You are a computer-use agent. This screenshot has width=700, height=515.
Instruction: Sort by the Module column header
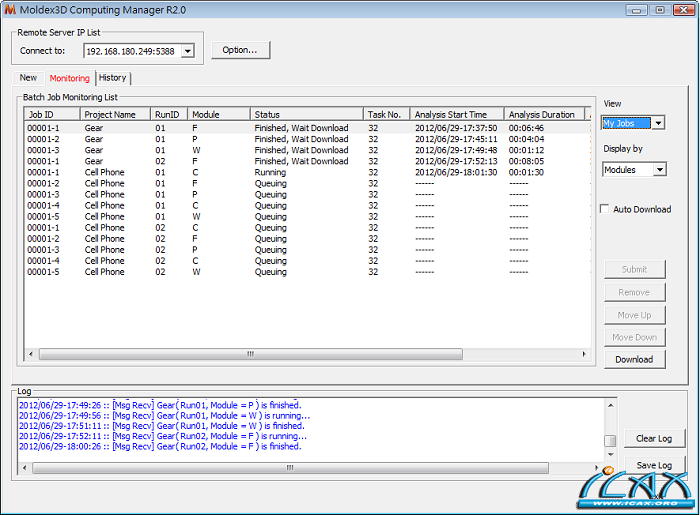click(x=219, y=114)
